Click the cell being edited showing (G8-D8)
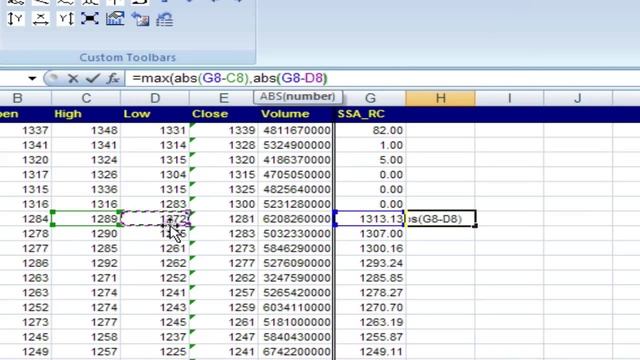The width and height of the screenshot is (640, 360). (x=440, y=219)
